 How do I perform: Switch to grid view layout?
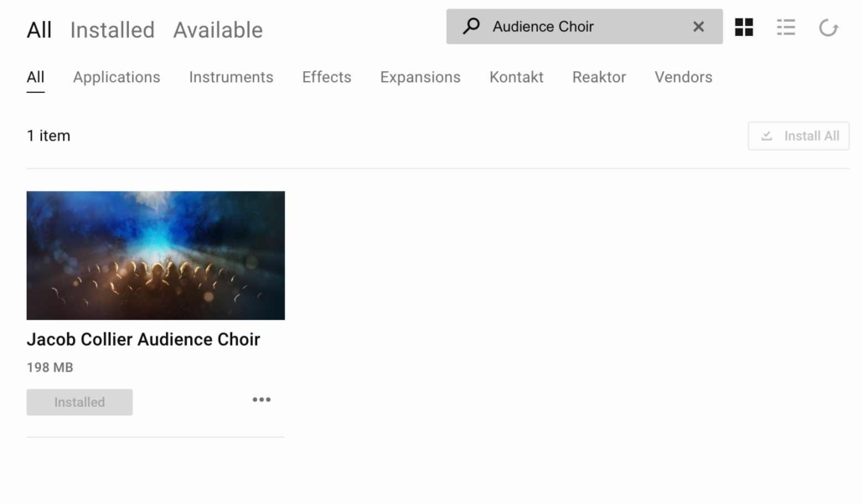pyautogui.click(x=744, y=26)
